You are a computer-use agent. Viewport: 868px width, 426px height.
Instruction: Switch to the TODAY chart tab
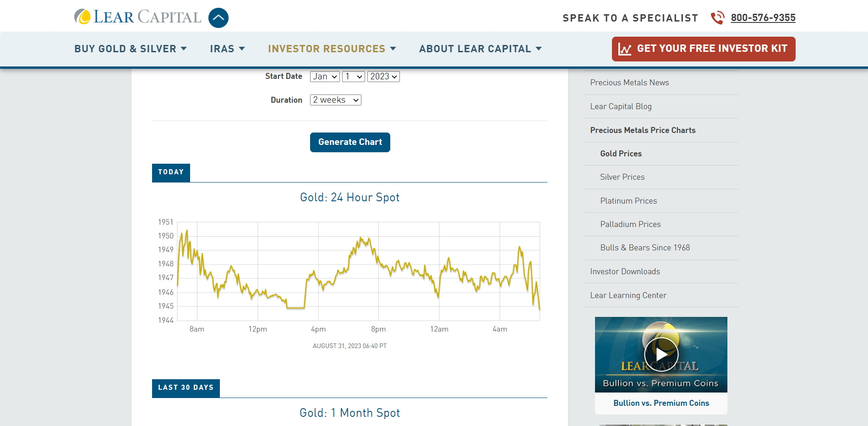(171, 172)
